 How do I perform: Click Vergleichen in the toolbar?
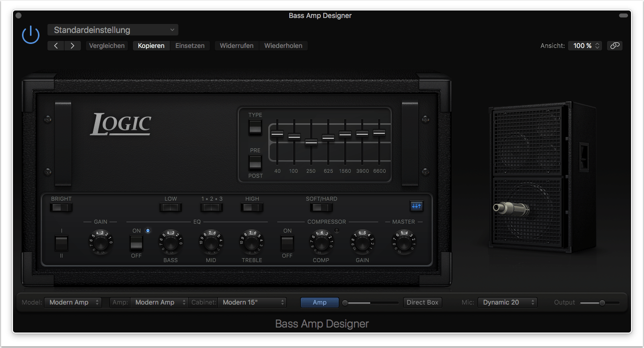[106, 45]
